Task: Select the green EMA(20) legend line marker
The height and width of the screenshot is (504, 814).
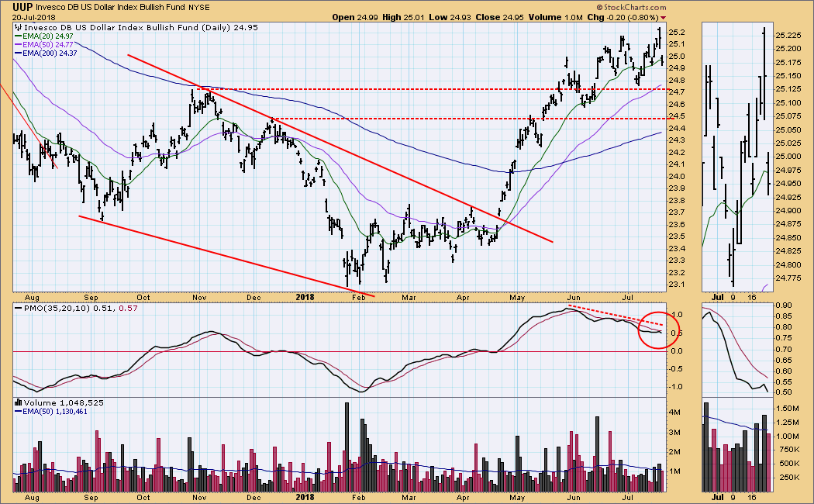Action: 18,36
